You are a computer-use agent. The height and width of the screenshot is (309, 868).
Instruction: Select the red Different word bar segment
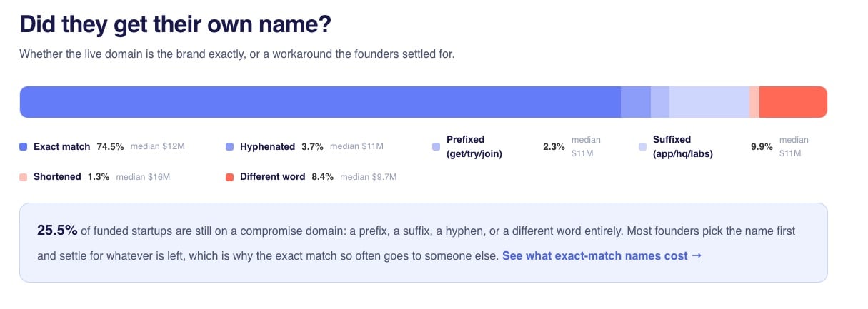click(793, 102)
